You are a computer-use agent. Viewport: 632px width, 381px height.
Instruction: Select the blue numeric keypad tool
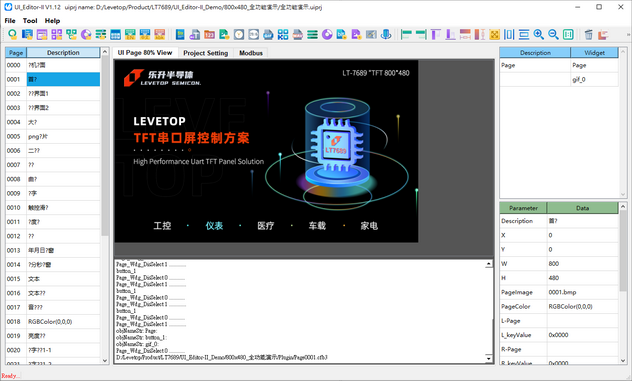point(115,35)
